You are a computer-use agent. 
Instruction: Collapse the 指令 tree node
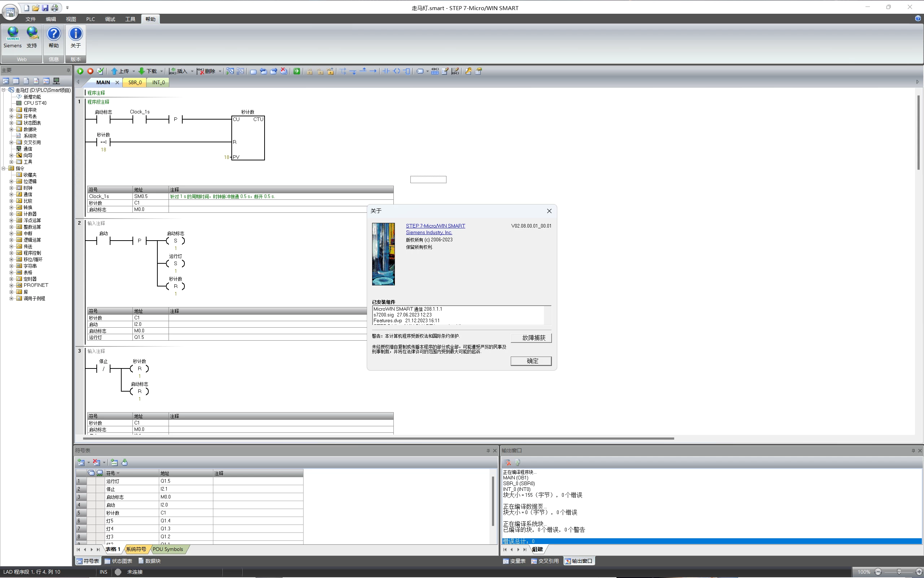(4, 168)
